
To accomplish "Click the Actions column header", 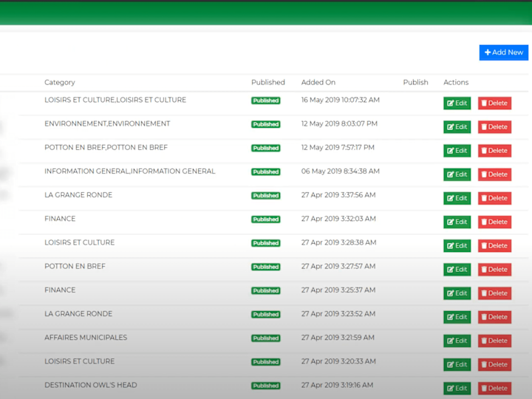I will pyautogui.click(x=456, y=83).
